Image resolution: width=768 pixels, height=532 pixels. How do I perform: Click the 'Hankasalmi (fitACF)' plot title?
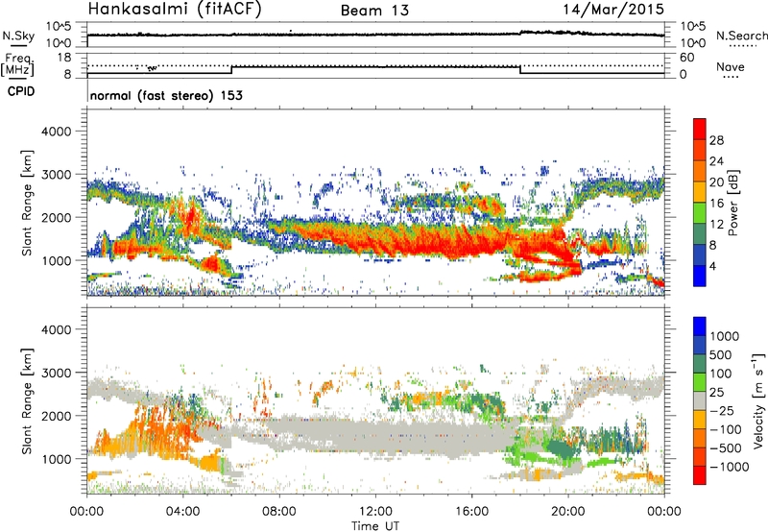pyautogui.click(x=175, y=9)
